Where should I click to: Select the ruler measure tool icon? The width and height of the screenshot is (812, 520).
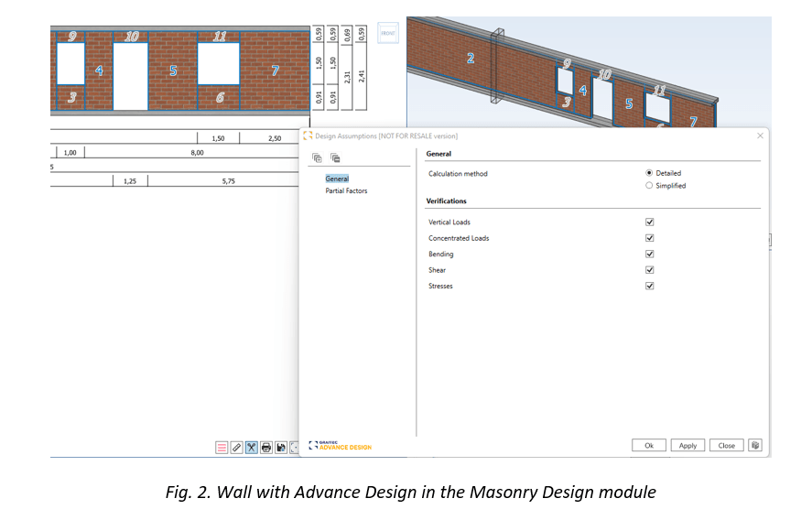[x=236, y=448]
